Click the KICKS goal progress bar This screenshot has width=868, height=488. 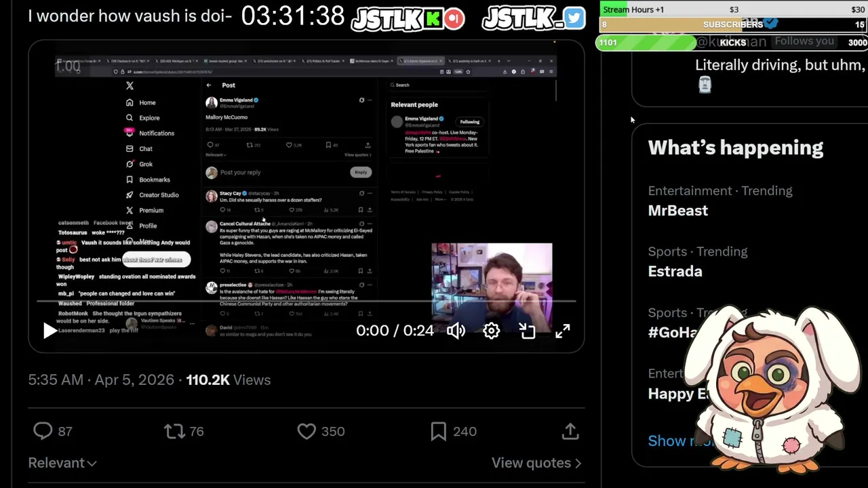pyautogui.click(x=732, y=43)
